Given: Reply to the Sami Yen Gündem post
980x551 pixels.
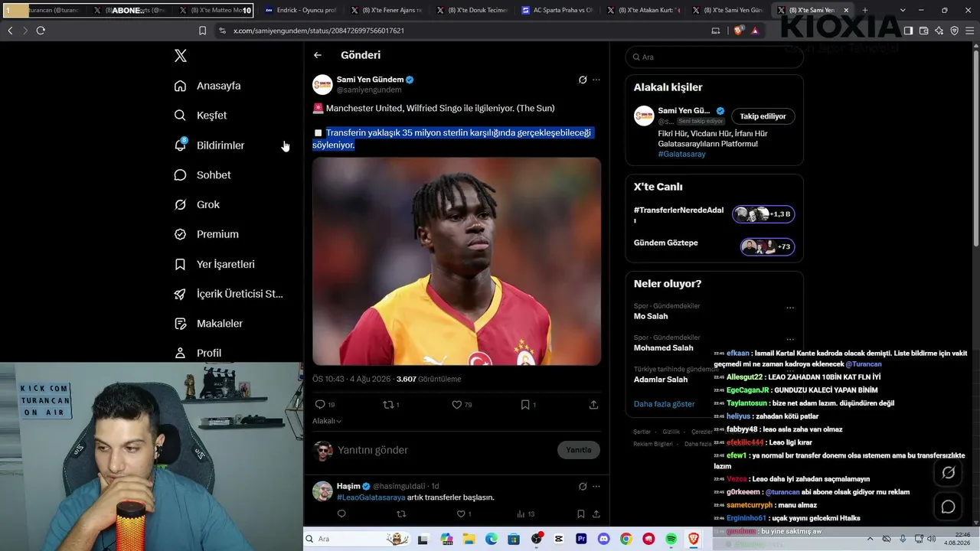Looking at the screenshot, I should click(x=320, y=404).
